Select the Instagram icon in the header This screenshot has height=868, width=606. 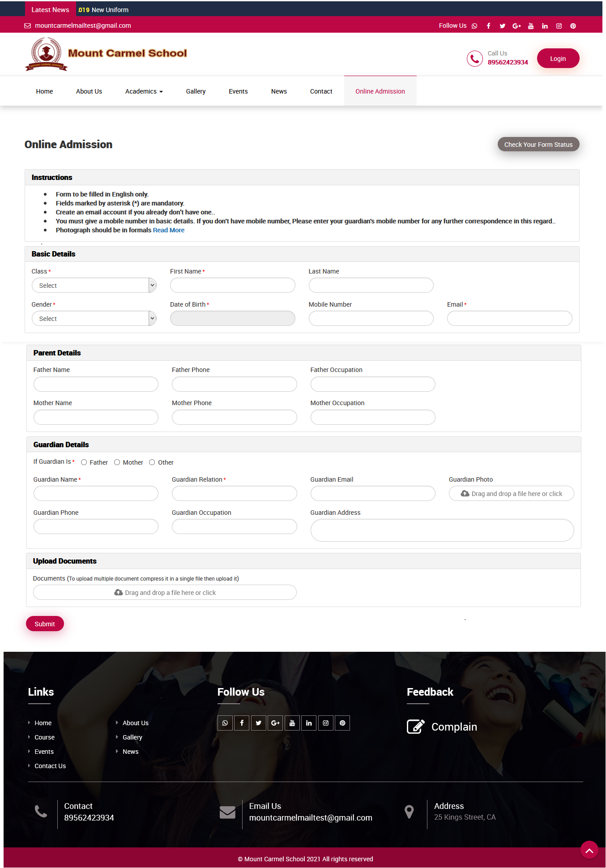pyautogui.click(x=559, y=26)
